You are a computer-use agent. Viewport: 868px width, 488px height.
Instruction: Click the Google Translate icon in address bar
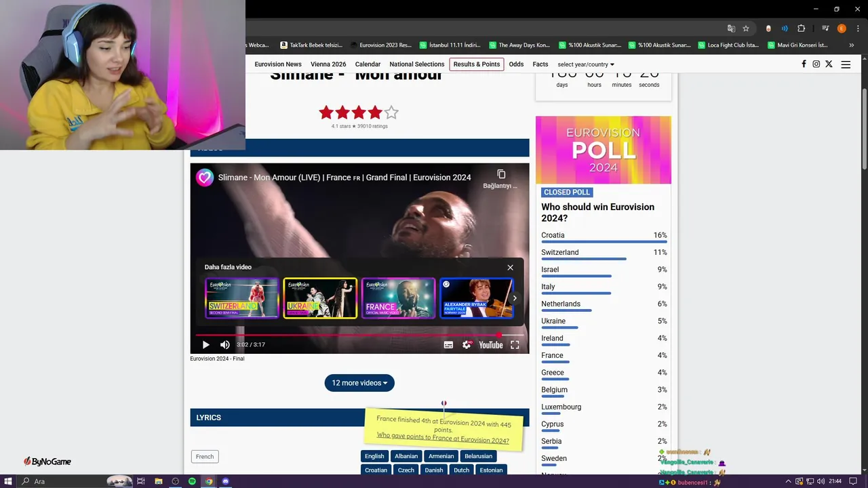click(731, 28)
